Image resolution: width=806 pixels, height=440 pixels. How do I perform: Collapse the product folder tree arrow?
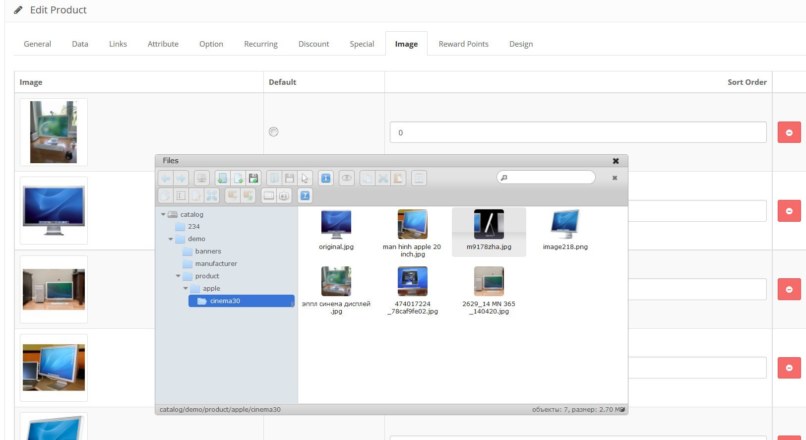[x=178, y=276]
